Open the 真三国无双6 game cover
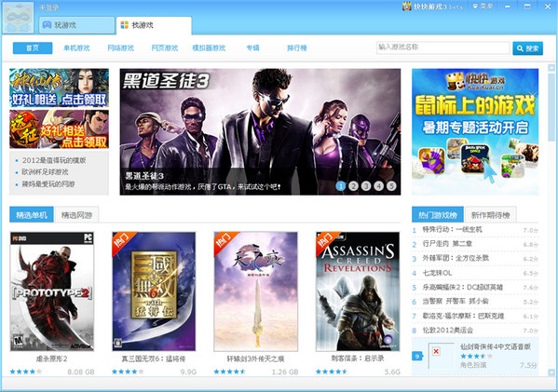This screenshot has height=392, width=558. click(154, 291)
